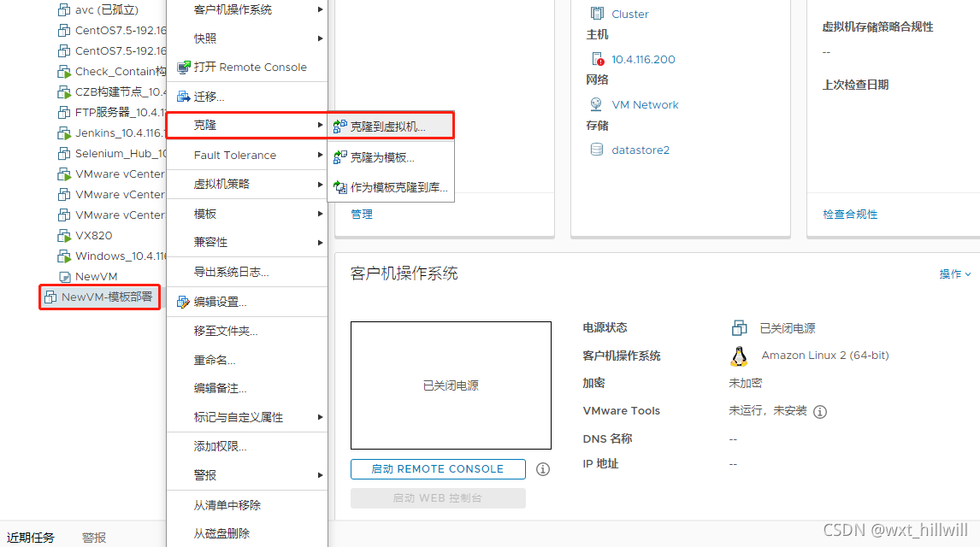980x547 pixels.
Task: Click the 启动 WEB 控制台 button
Action: 438,498
